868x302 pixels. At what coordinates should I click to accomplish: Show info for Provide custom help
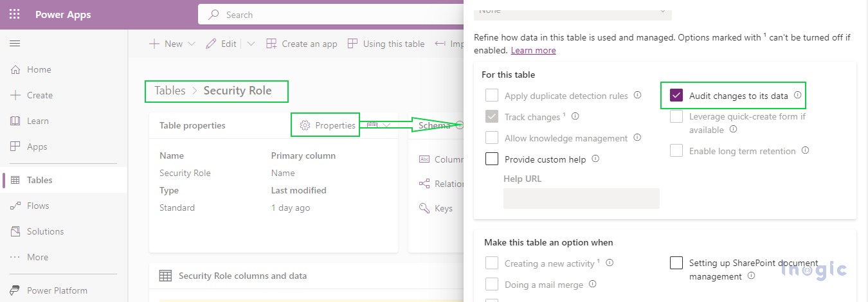[595, 159]
